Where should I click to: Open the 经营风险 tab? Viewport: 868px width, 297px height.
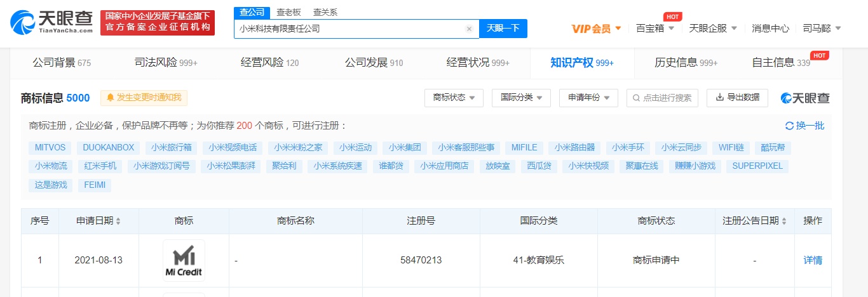[x=269, y=62]
